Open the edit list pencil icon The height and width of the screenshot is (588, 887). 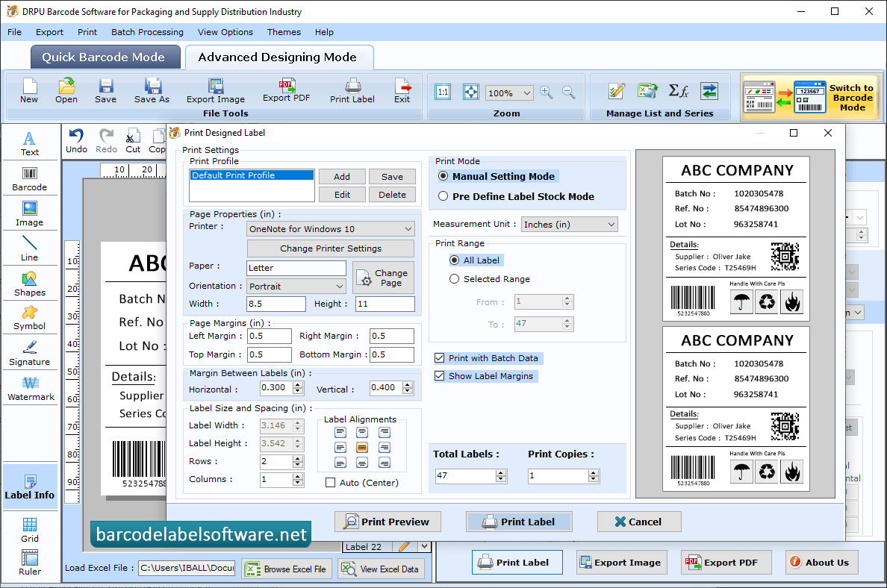coord(617,91)
